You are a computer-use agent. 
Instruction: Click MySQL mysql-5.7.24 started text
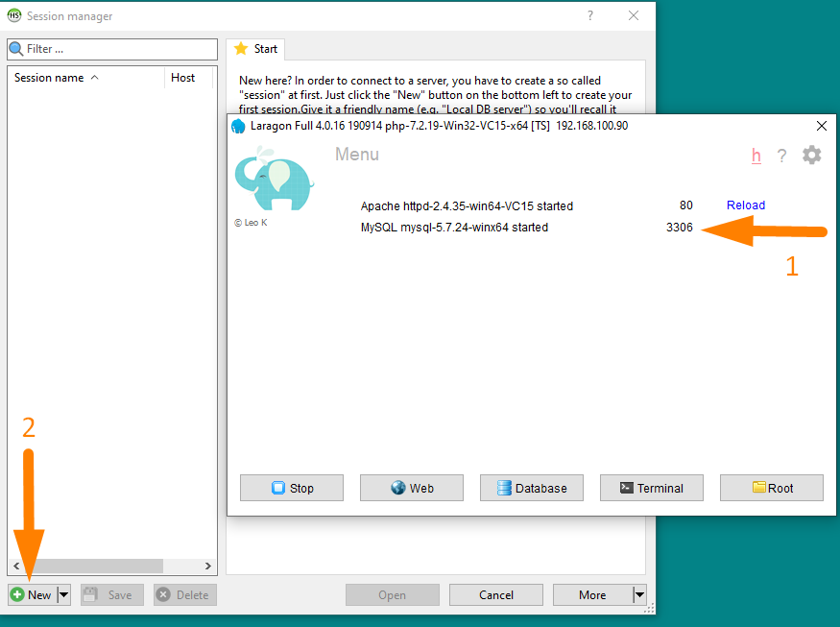pyautogui.click(x=454, y=228)
